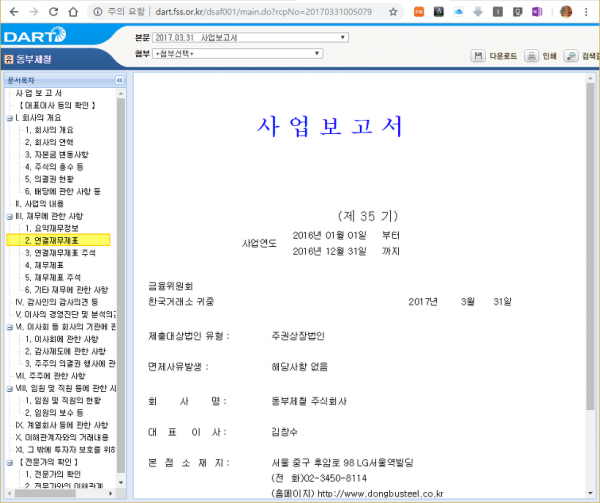The width and height of the screenshot is (600, 503).
Task: Click the orange browser extension icon
Action: [x=419, y=12]
